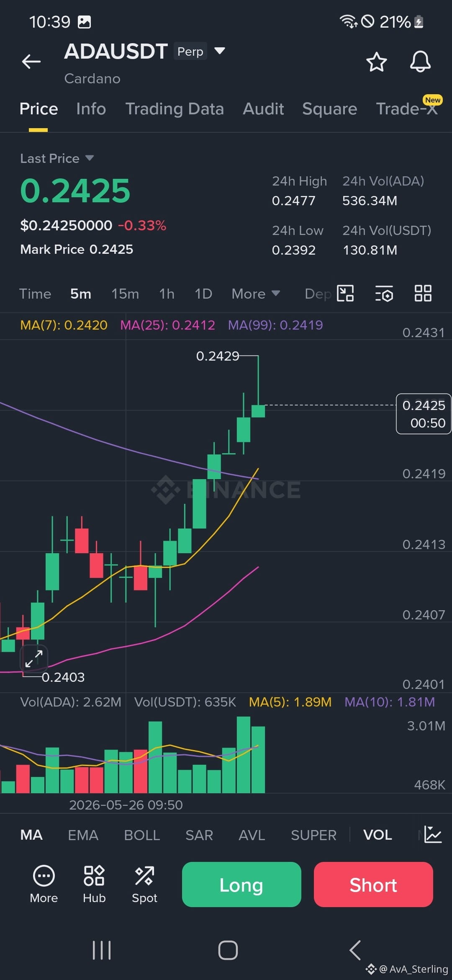Tap the red Short button
The height and width of the screenshot is (980, 452).
coord(373,885)
